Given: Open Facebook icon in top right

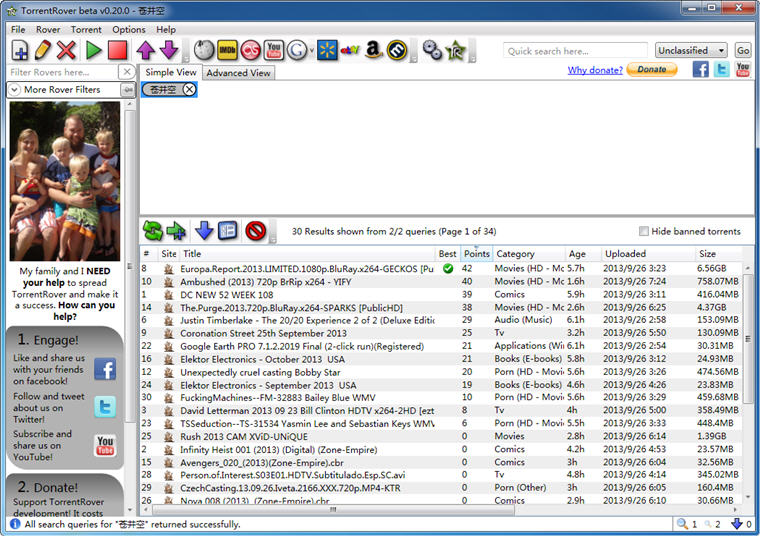Looking at the screenshot, I should 700,69.
